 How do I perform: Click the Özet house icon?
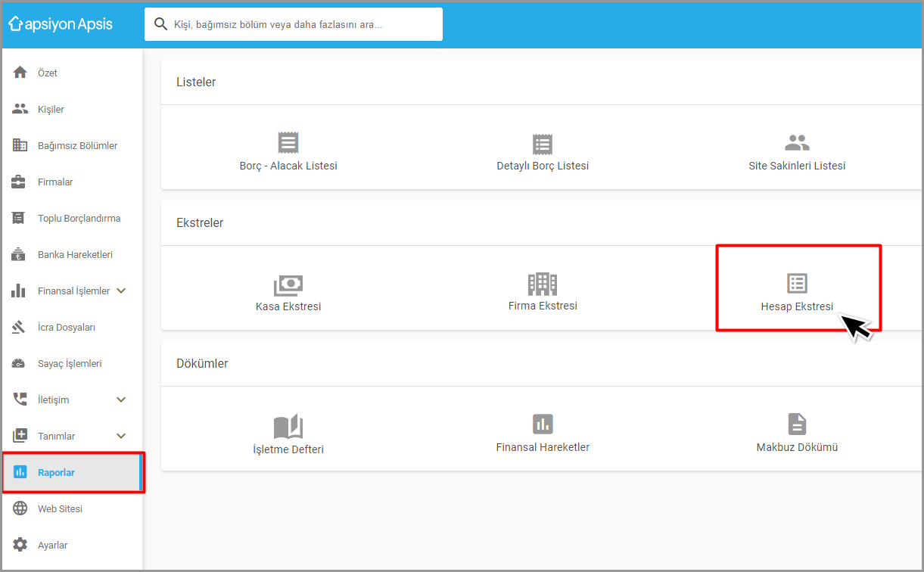tap(20, 73)
